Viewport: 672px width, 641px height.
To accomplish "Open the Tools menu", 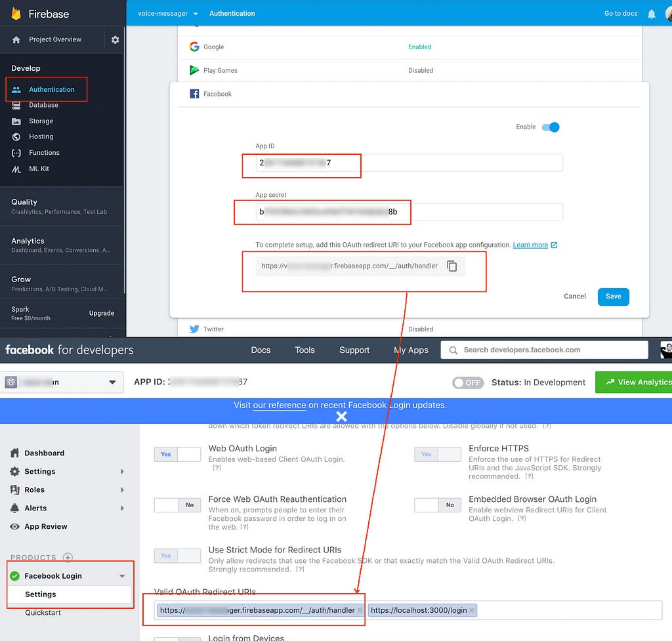I will (x=304, y=350).
